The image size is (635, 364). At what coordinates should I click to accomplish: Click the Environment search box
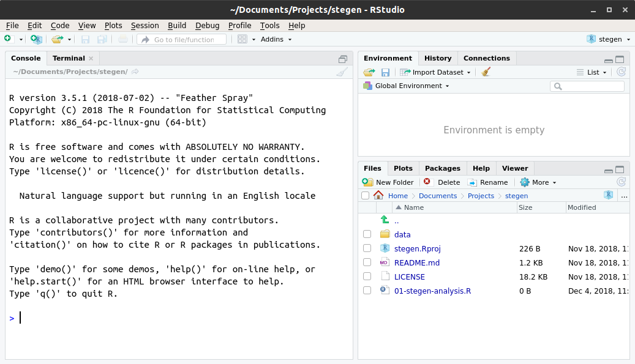point(587,86)
